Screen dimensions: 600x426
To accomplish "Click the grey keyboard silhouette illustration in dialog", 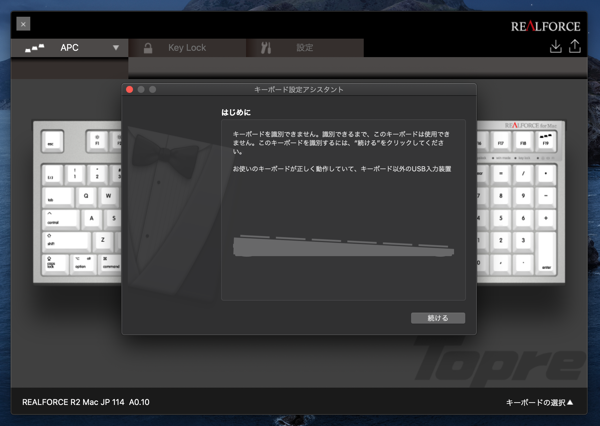I will click(x=343, y=246).
